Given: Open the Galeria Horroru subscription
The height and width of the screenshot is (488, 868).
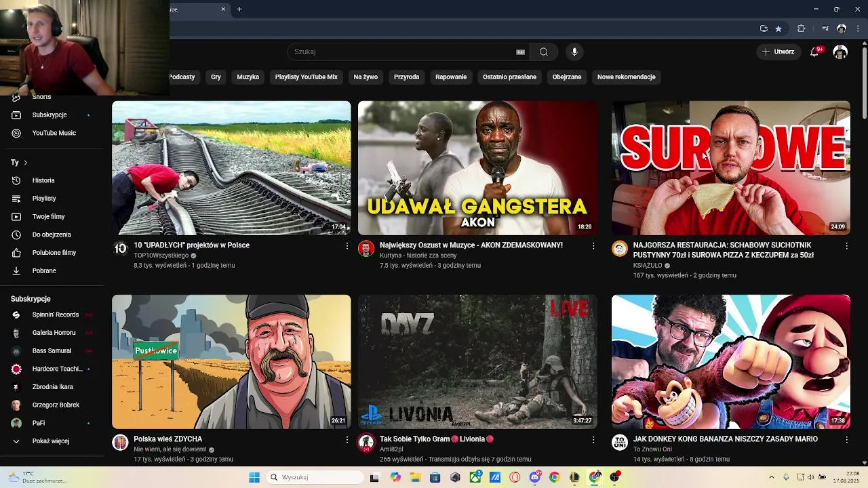Looking at the screenshot, I should (x=51, y=333).
